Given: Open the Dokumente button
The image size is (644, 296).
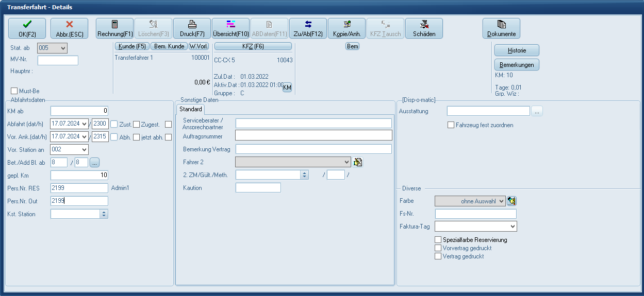Looking at the screenshot, I should pyautogui.click(x=501, y=28).
